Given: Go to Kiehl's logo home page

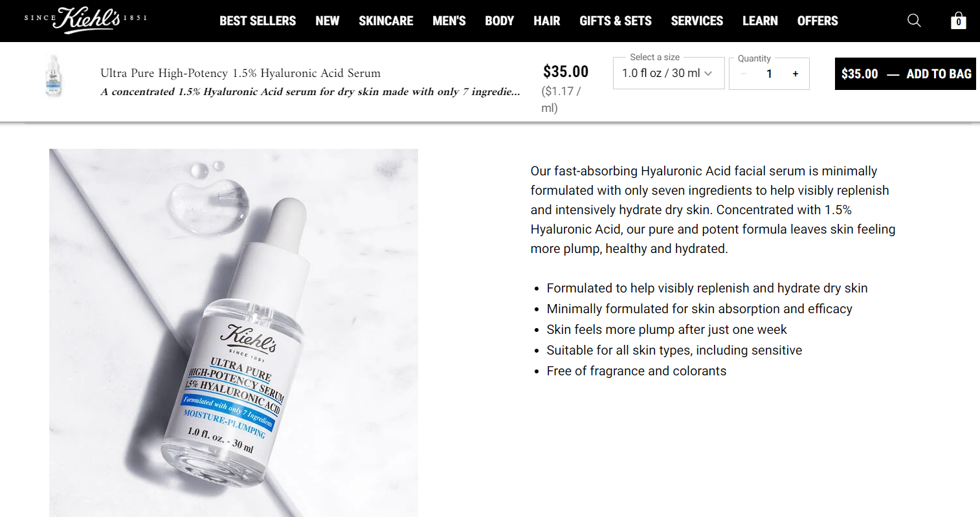Looking at the screenshot, I should point(86,20).
